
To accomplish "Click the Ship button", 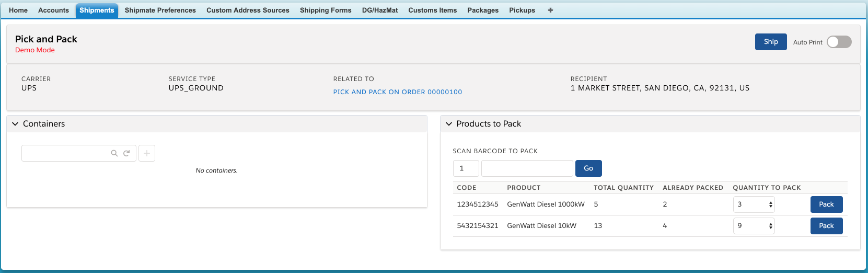I will click(x=771, y=42).
